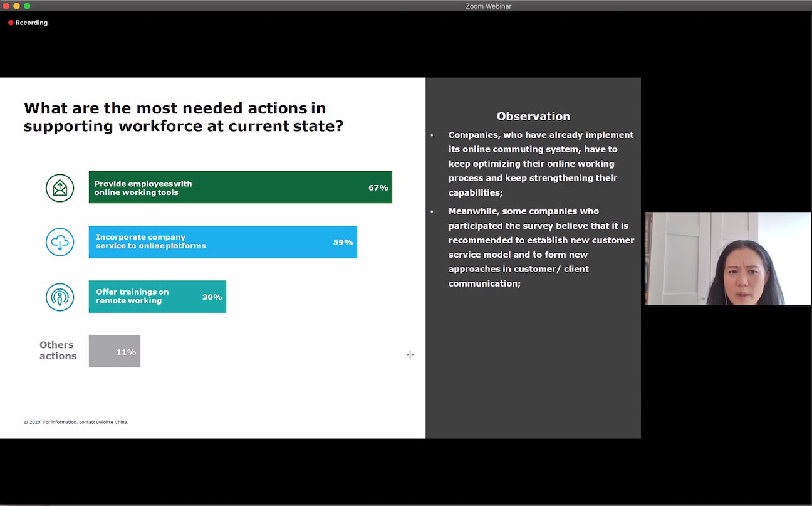Image resolution: width=812 pixels, height=506 pixels.
Task: Click the slide title about most needed actions
Action: coord(184,117)
